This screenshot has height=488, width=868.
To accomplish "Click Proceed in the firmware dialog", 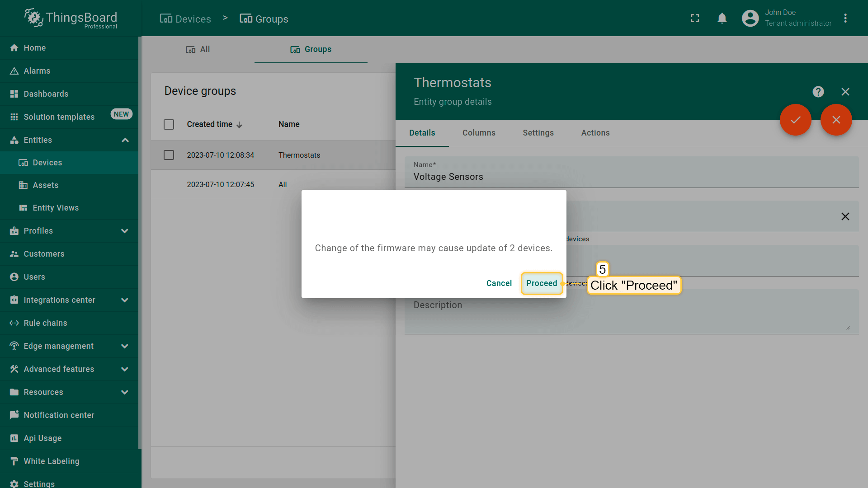I will 541,283.
